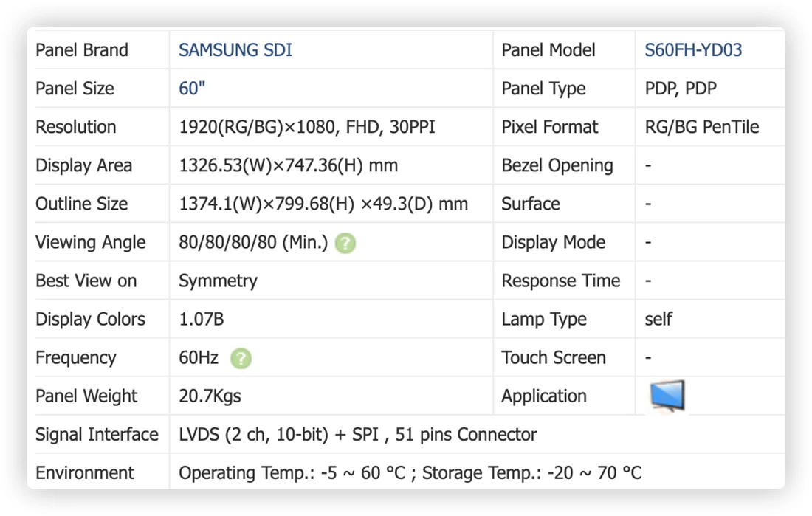
Task: Click the TV application icon
Action: point(667,396)
